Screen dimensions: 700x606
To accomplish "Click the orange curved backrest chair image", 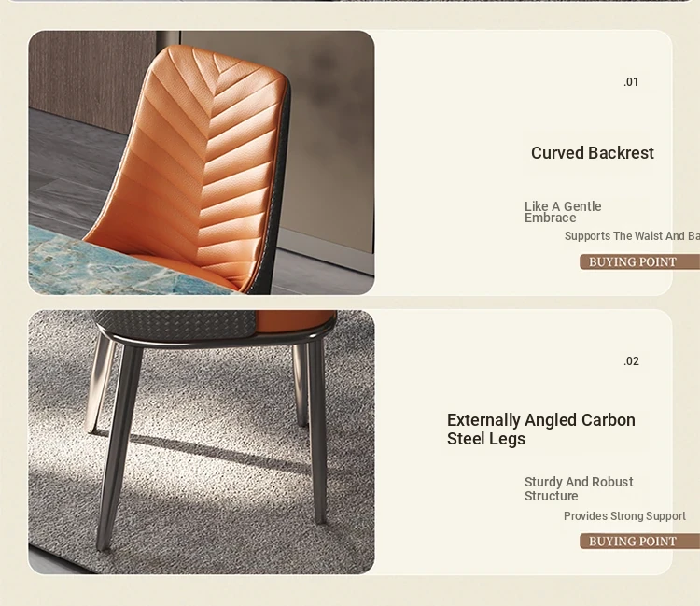I will click(x=202, y=162).
